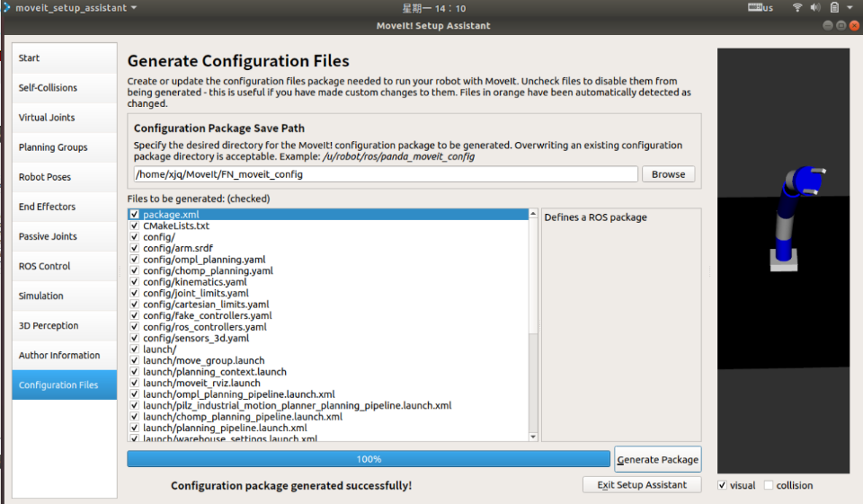Click the Generate Package button
The height and width of the screenshot is (504, 863).
click(x=658, y=459)
